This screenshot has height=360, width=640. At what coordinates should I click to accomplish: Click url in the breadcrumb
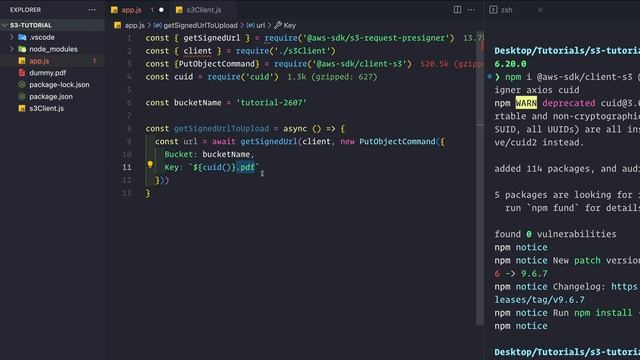point(260,25)
